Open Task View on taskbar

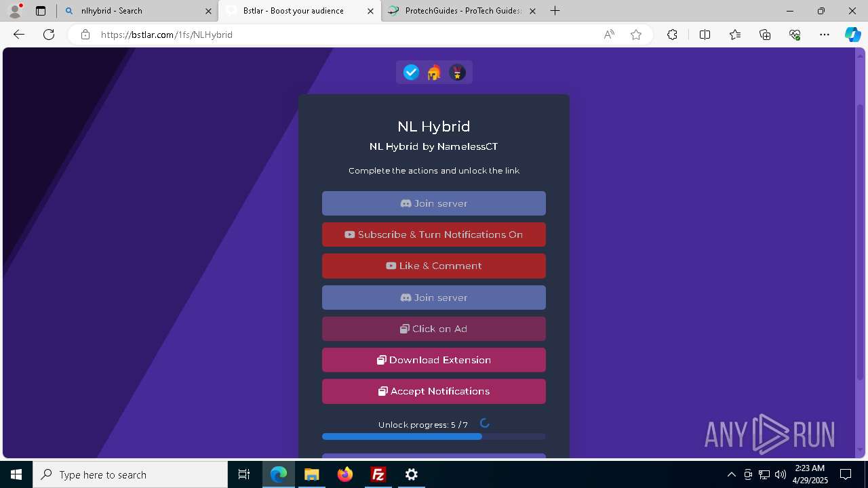(245, 474)
